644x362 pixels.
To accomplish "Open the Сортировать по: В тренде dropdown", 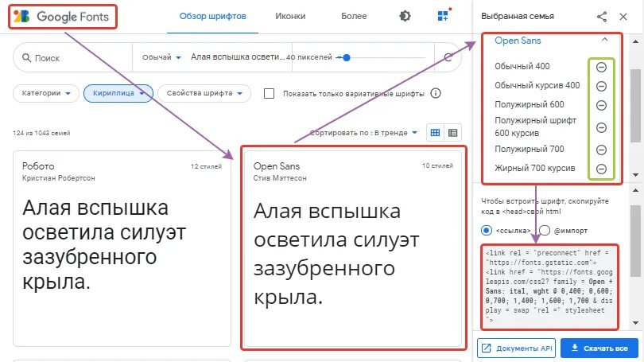I will point(363,133).
